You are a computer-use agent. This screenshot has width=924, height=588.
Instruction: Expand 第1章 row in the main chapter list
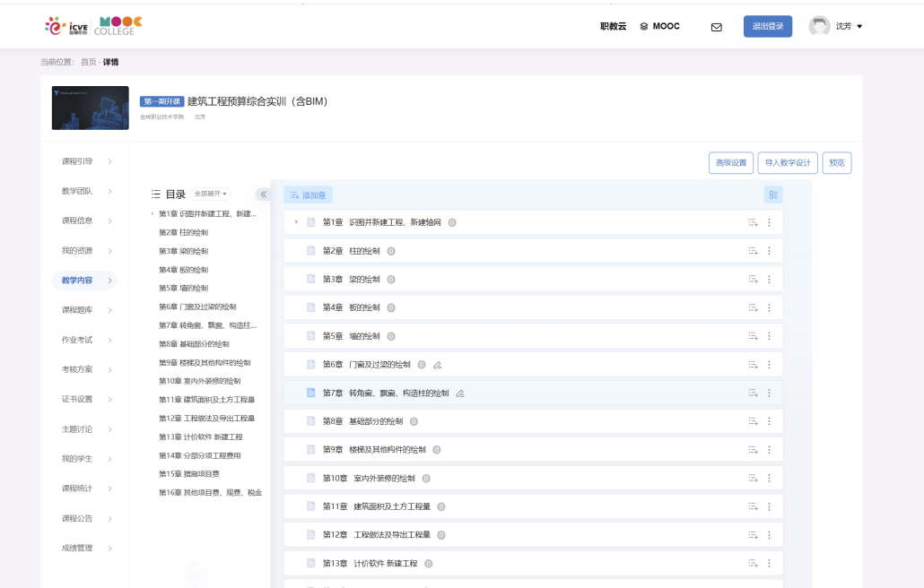296,222
